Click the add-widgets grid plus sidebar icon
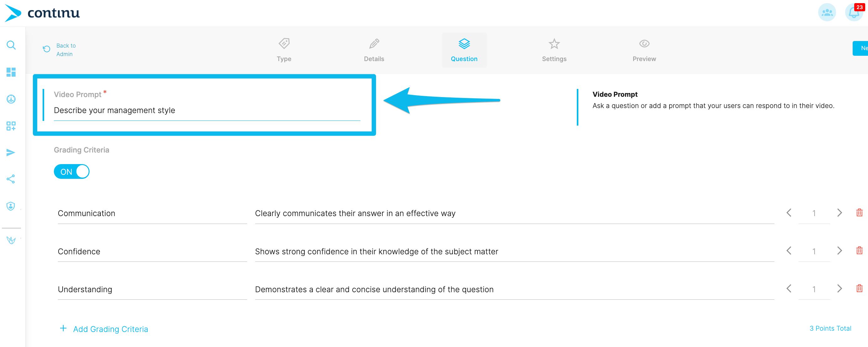The height and width of the screenshot is (347, 868). tap(11, 126)
